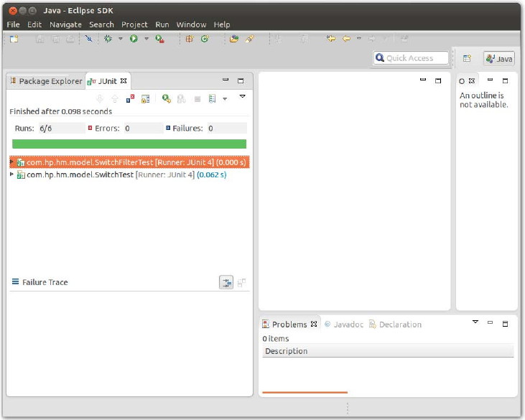525x420 pixels.
Task: Switch to the Javadoc tab
Action: coord(345,325)
